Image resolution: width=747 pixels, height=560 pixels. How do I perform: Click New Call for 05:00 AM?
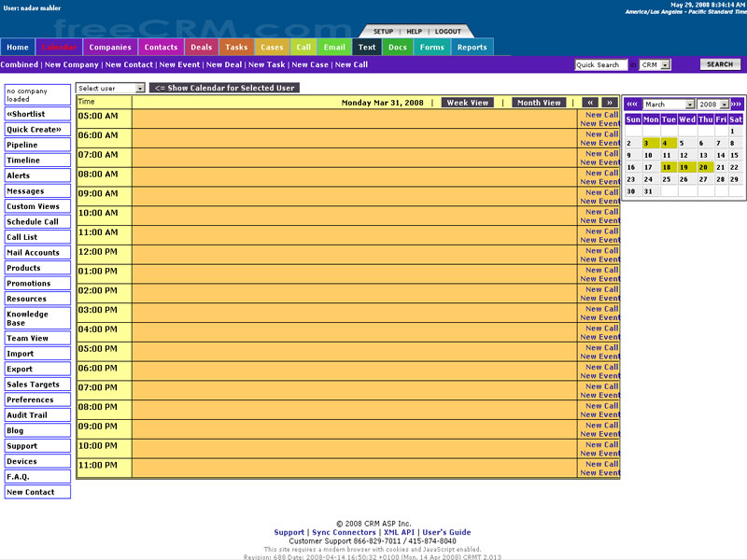click(x=602, y=115)
